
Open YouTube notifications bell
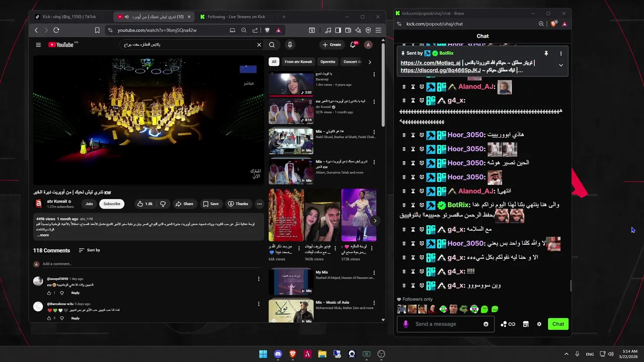click(x=353, y=45)
